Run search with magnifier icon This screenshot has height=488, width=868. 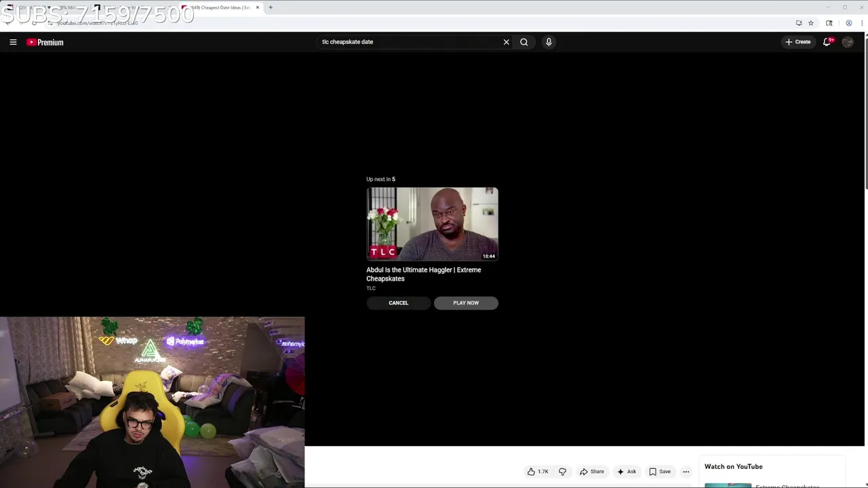pos(524,42)
